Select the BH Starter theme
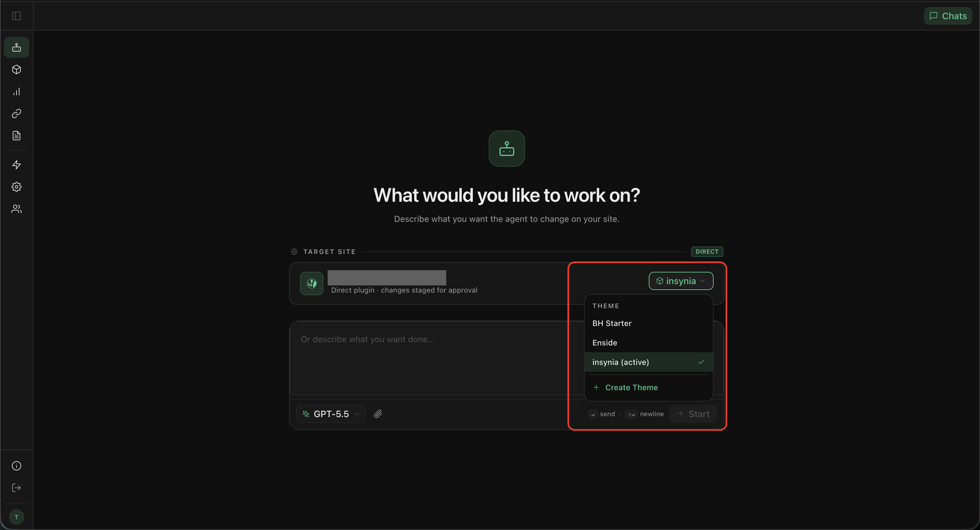Image resolution: width=980 pixels, height=530 pixels. point(649,323)
